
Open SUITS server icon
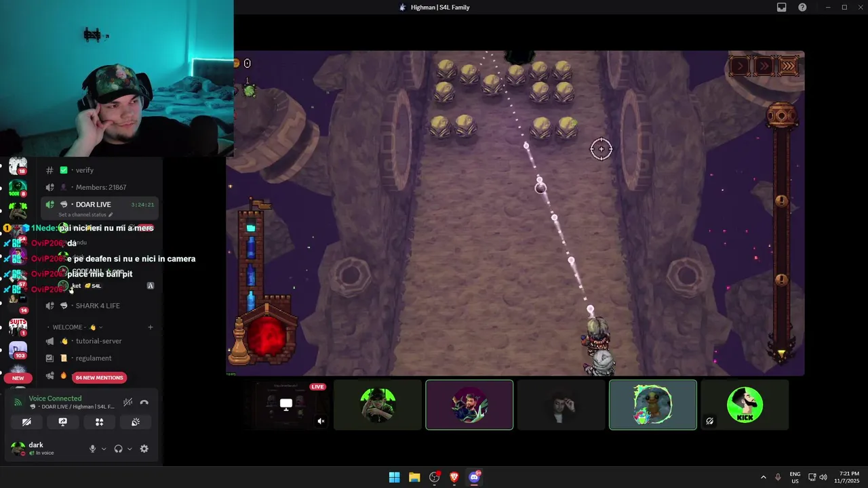coord(18,327)
